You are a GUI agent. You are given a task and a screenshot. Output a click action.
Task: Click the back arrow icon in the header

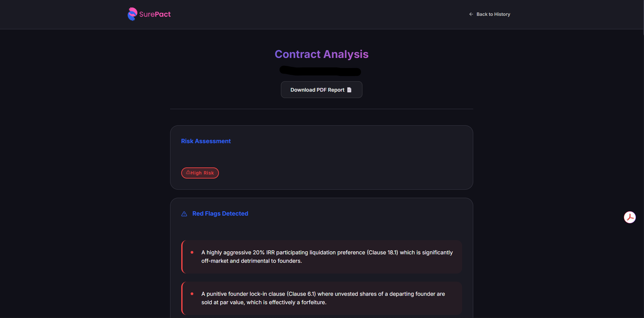pos(471,14)
